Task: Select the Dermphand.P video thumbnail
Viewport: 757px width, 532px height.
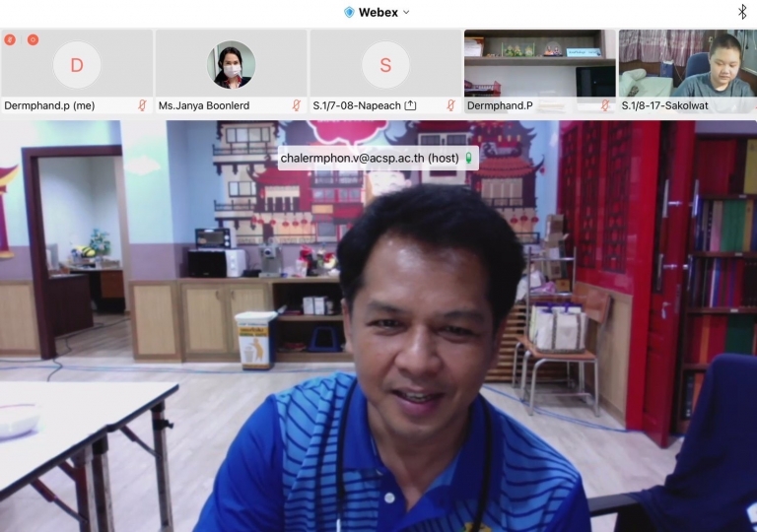Action: 540,72
